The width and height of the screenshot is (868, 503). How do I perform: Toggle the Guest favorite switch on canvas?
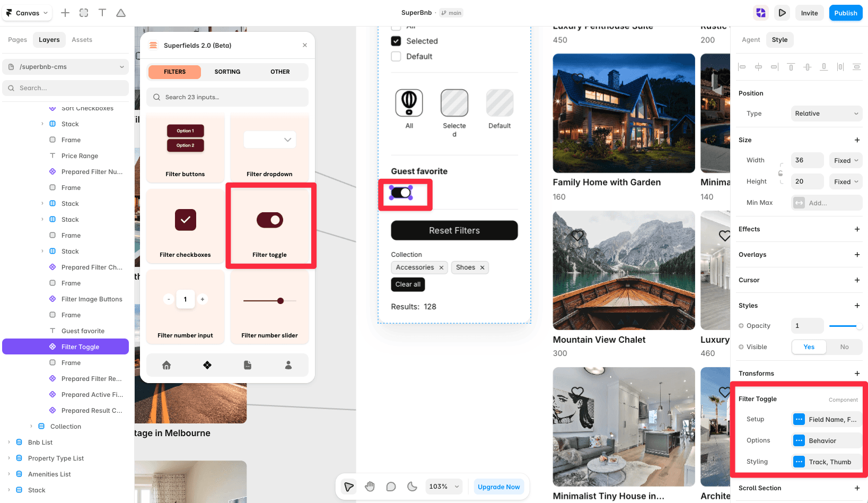tap(401, 193)
